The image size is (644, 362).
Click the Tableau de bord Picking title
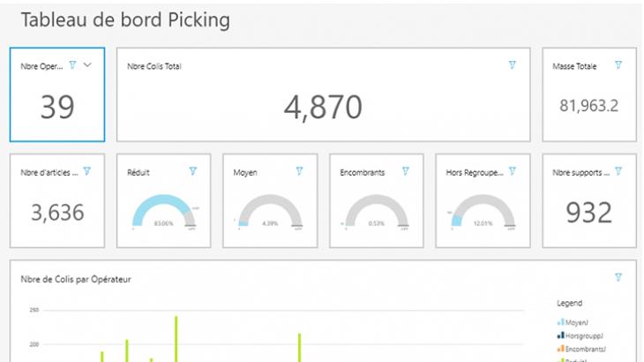point(125,20)
